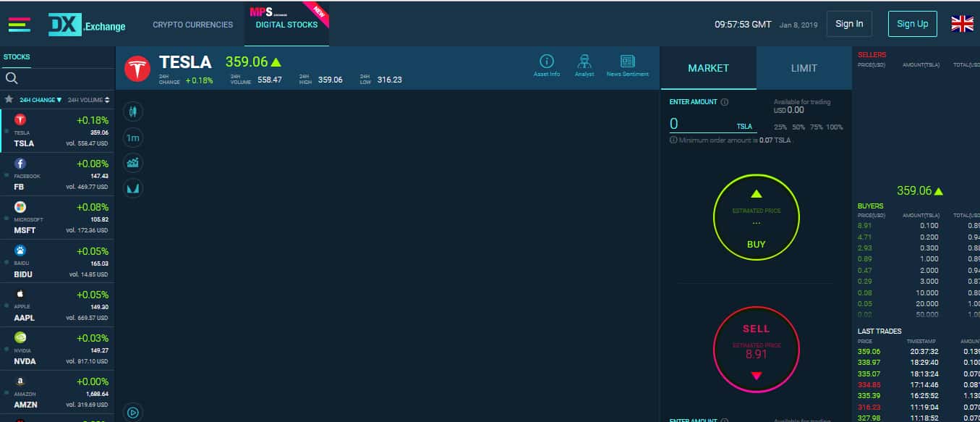Click the Enter Amount TSLA input field
Viewport: 980px width, 422px height.
(x=712, y=124)
